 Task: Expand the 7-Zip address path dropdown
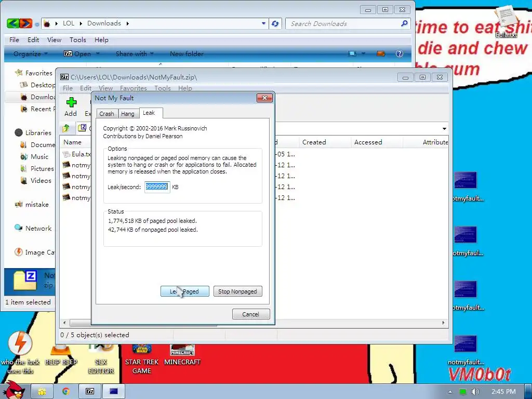tap(444, 129)
